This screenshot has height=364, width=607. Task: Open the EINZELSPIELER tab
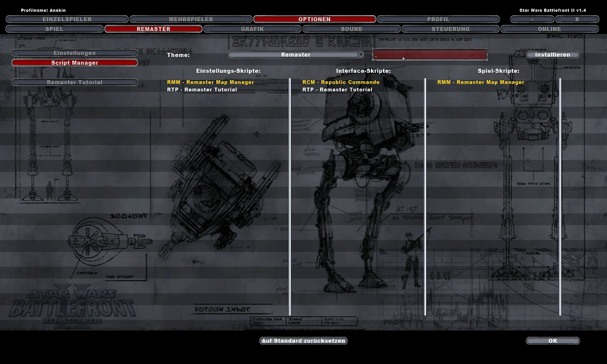pyautogui.click(x=67, y=19)
